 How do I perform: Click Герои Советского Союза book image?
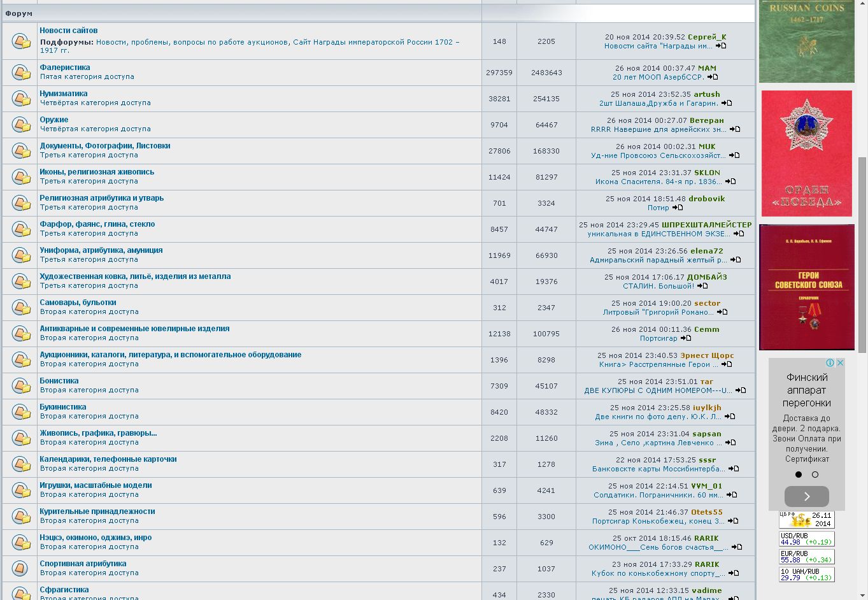click(806, 287)
